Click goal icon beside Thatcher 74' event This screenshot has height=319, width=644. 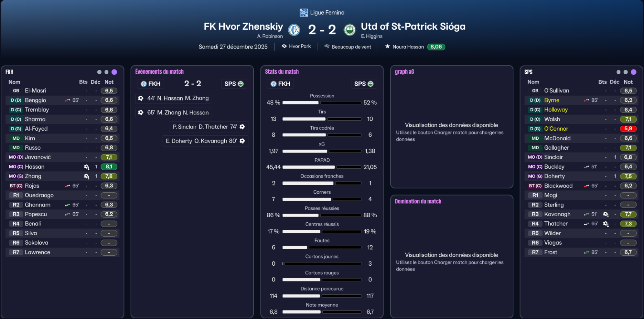coord(242,127)
